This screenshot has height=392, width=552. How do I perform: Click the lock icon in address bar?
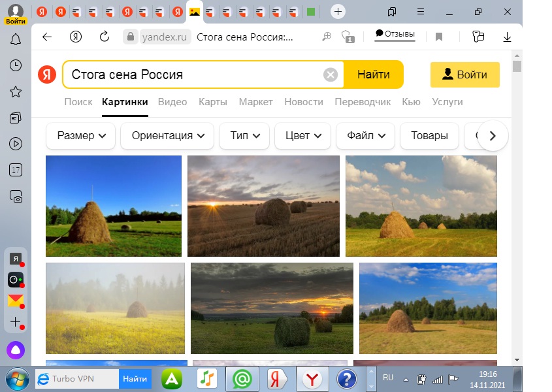point(130,37)
